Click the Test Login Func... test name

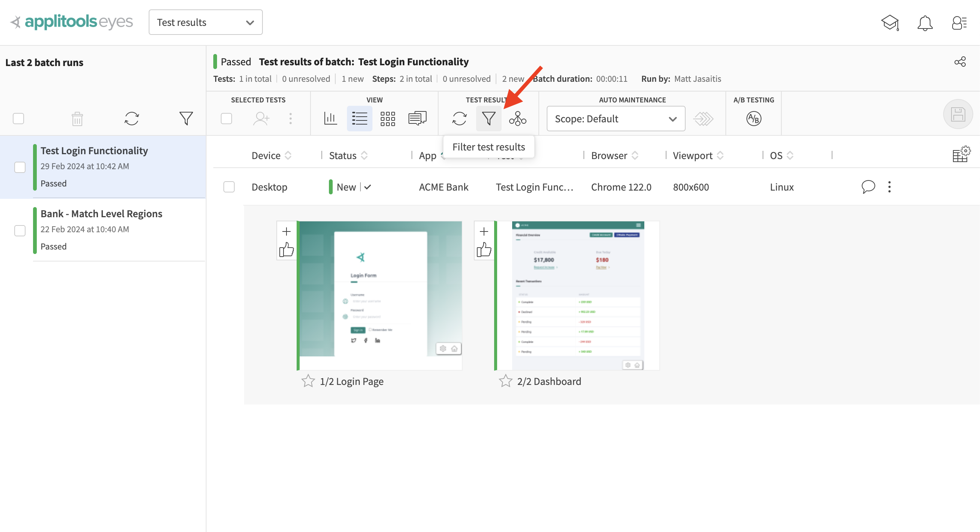pyautogui.click(x=534, y=187)
